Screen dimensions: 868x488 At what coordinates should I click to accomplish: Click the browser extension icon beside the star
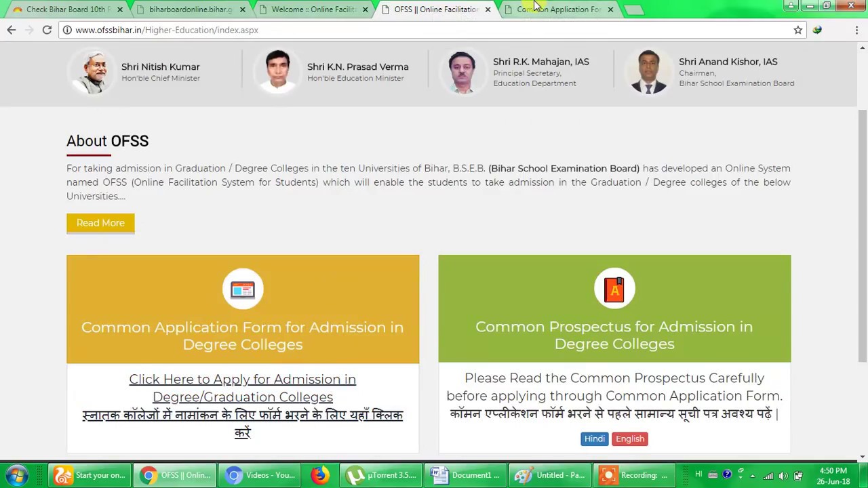pyautogui.click(x=817, y=30)
